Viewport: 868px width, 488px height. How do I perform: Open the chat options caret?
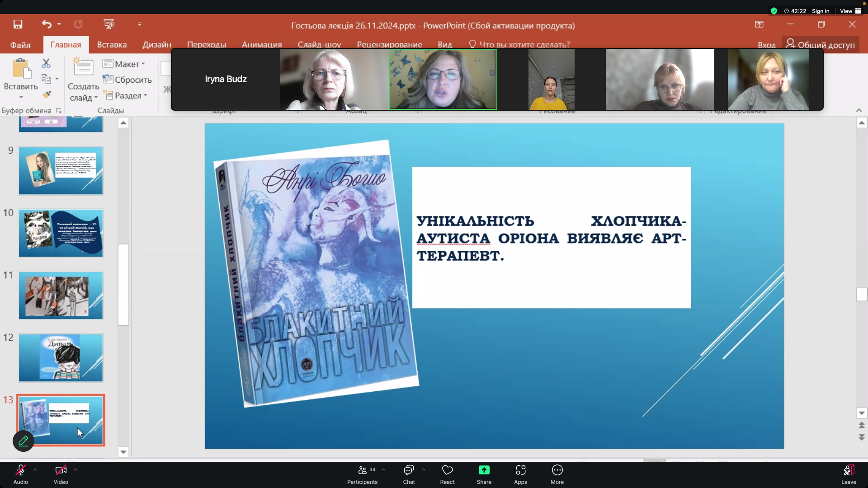tap(424, 470)
